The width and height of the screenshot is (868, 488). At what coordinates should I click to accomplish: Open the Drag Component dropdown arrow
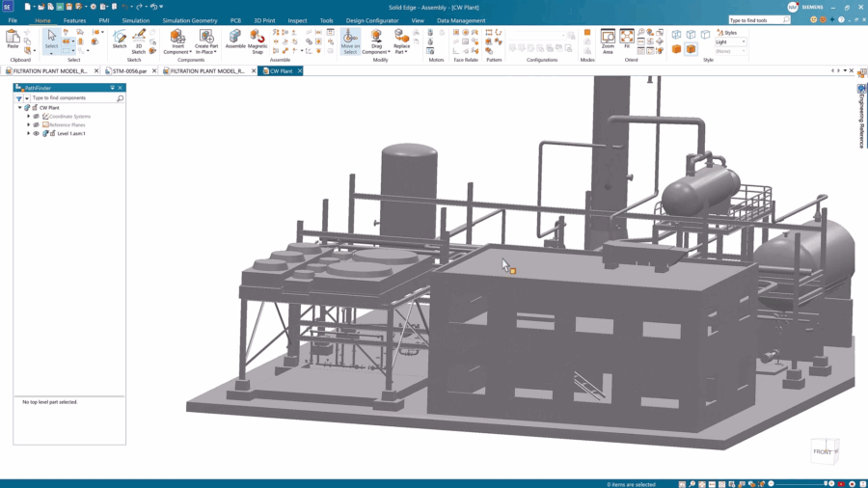(x=389, y=52)
